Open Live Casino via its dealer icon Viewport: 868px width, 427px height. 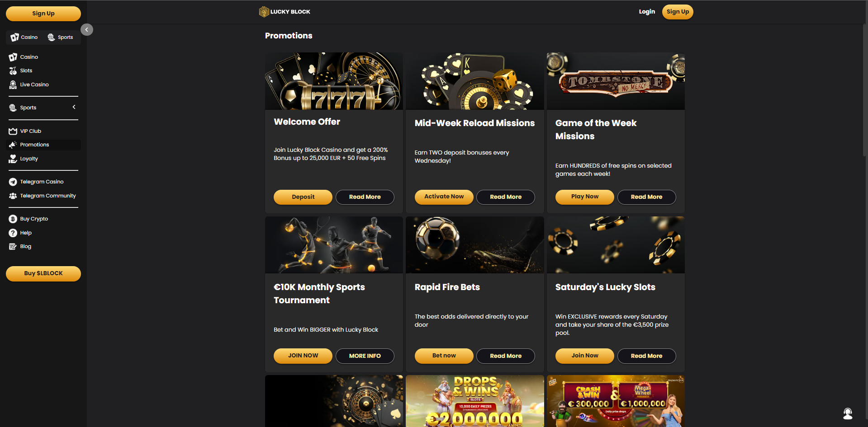pyautogui.click(x=13, y=84)
